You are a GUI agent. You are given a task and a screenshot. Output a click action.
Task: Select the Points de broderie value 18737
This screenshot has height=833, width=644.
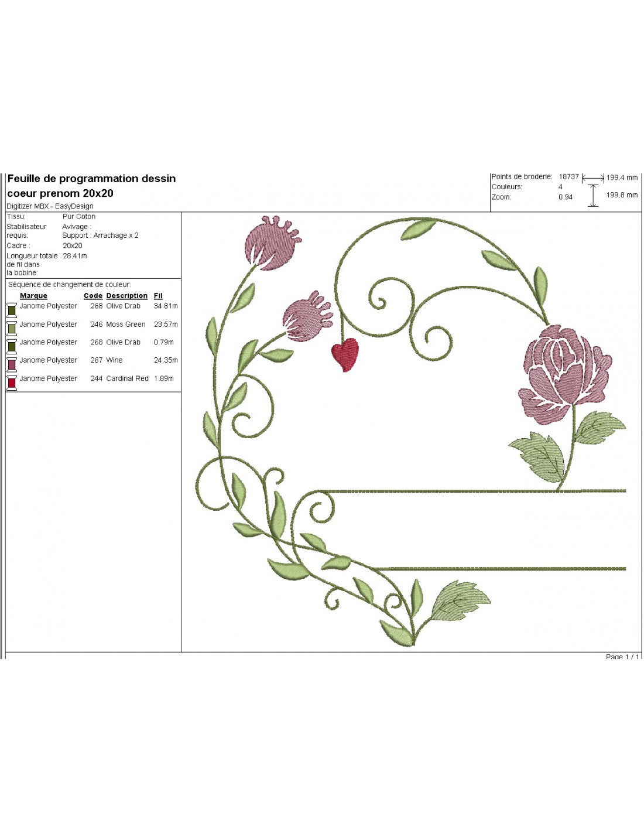pos(568,177)
